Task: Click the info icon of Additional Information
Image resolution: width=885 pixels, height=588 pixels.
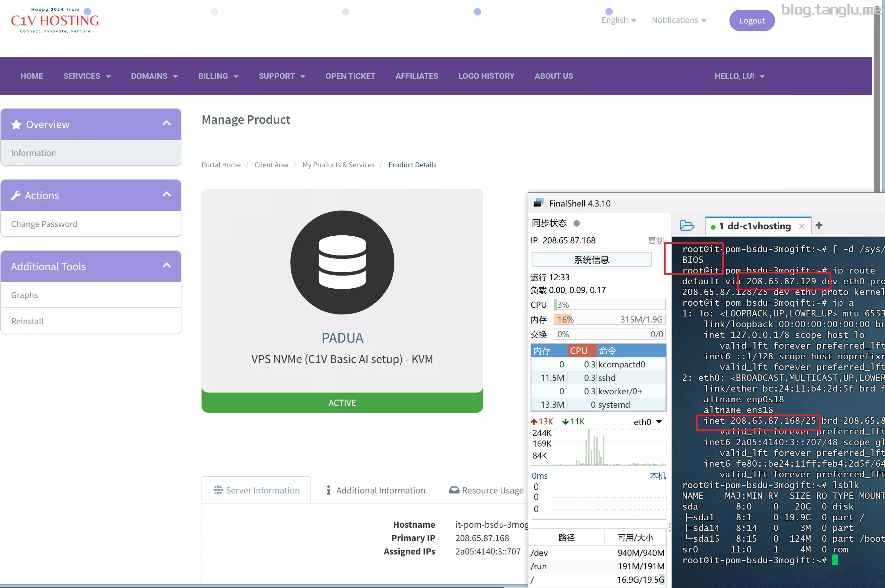Action: point(328,490)
